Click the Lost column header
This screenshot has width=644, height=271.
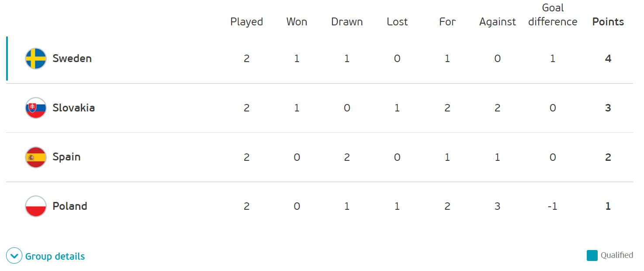[397, 22]
